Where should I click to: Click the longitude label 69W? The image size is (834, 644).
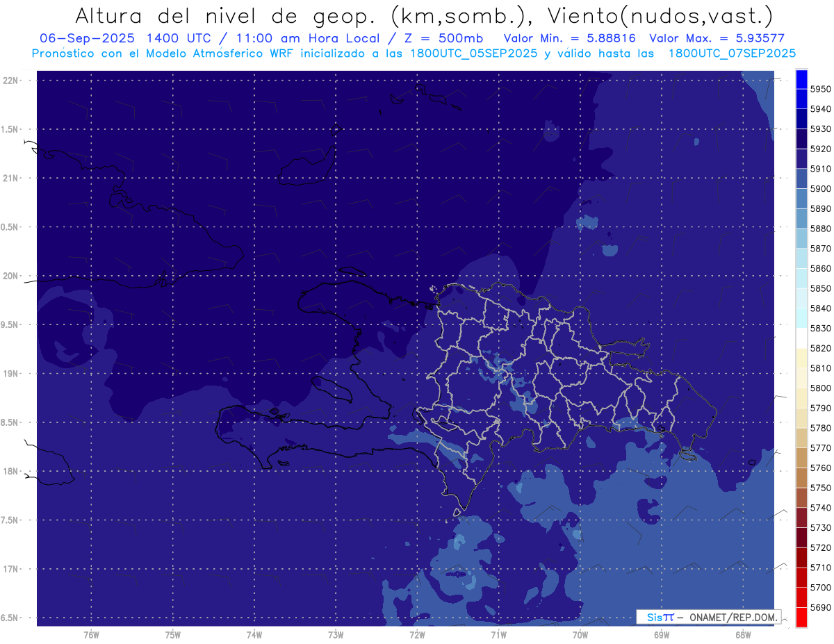point(662,635)
